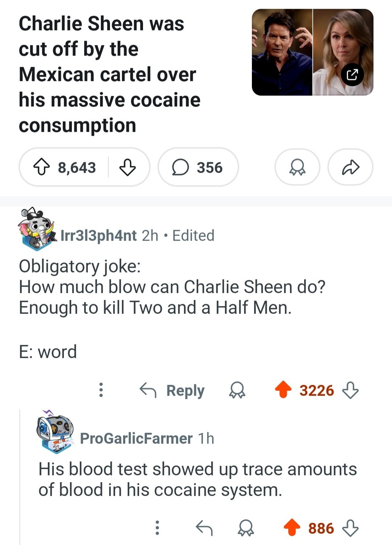The height and width of the screenshot is (545, 392).
Task: Open the external link icon on the thumbnail
Action: click(352, 75)
